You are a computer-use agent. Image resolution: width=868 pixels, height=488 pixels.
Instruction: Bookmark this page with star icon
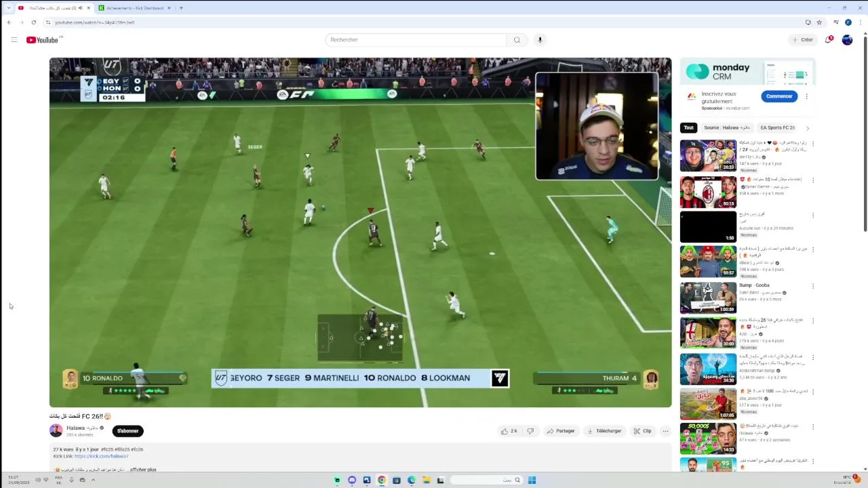pos(819,22)
